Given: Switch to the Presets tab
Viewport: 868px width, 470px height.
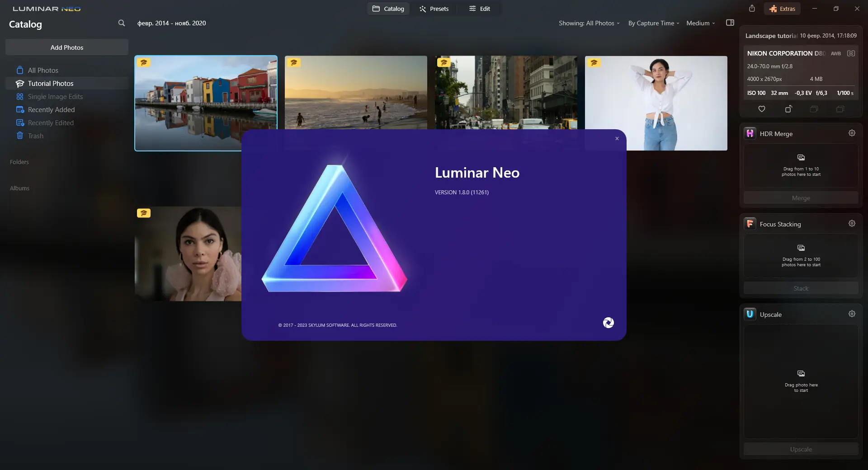Looking at the screenshot, I should point(434,9).
